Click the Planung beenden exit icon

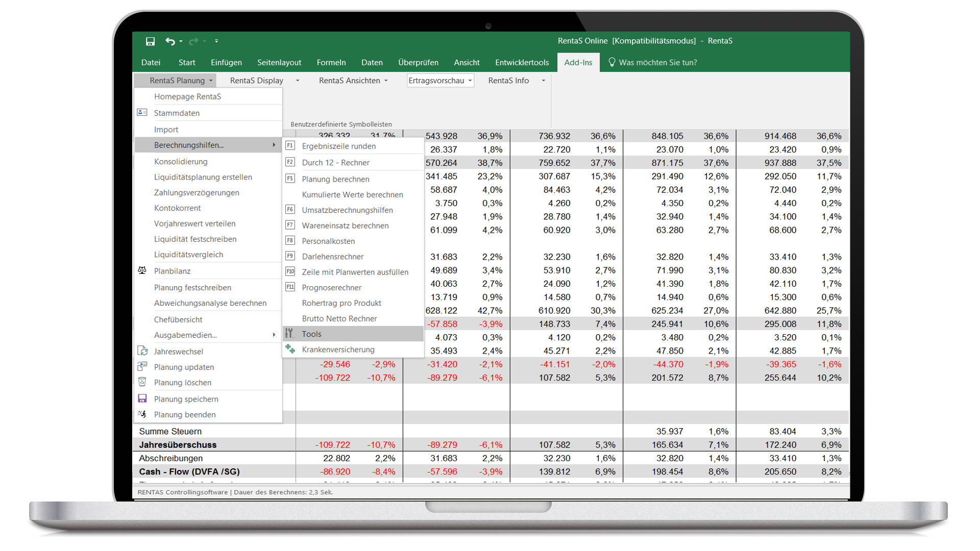pos(142,414)
